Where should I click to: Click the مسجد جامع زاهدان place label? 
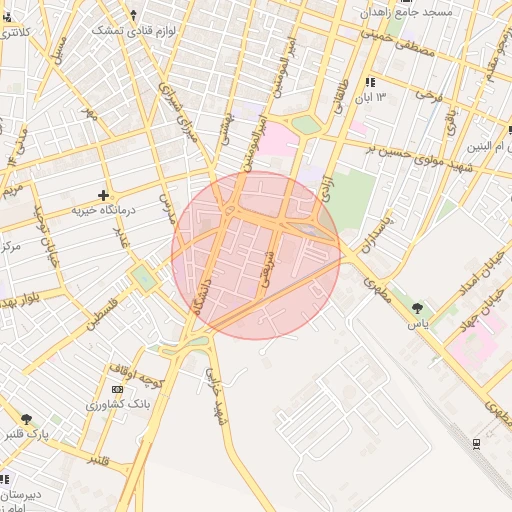point(406,13)
